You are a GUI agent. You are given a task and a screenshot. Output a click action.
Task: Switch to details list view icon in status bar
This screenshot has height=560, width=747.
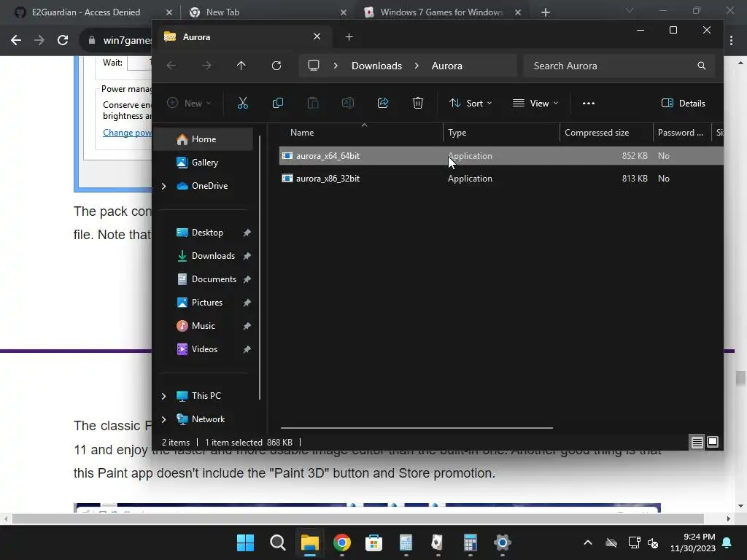point(697,443)
